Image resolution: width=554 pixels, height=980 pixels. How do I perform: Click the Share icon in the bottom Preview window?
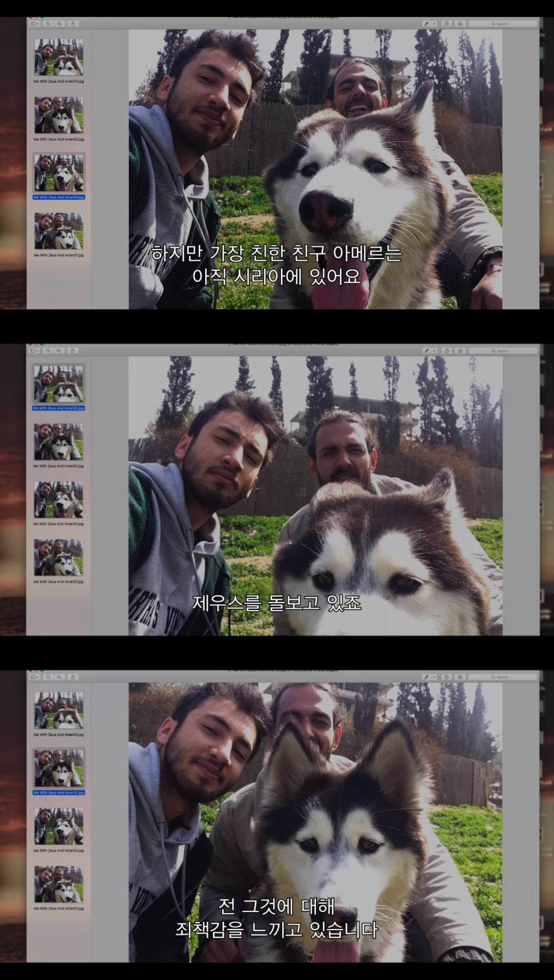pos(73,677)
